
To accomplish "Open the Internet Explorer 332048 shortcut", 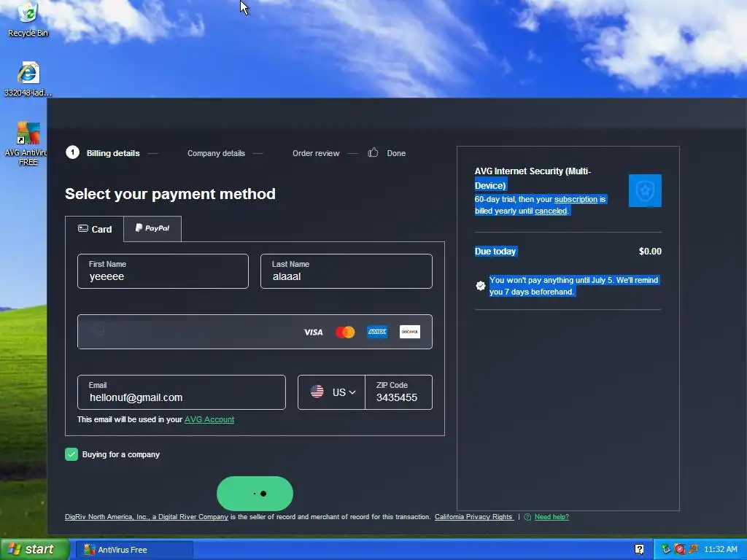I will pyautogui.click(x=28, y=79).
